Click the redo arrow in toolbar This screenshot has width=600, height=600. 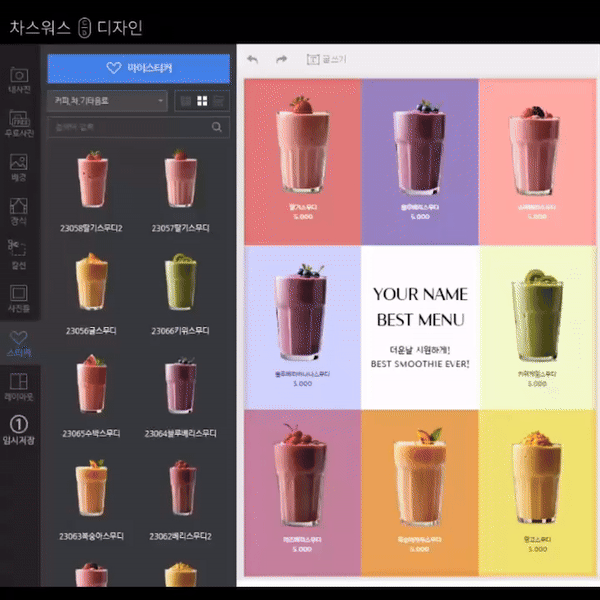281,59
